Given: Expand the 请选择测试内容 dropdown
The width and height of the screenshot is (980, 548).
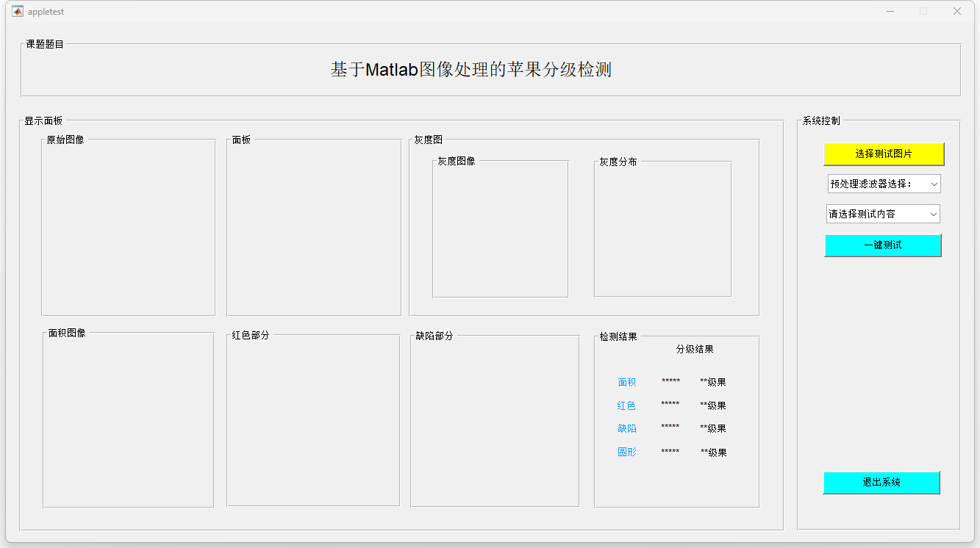Looking at the screenshot, I should tap(883, 214).
